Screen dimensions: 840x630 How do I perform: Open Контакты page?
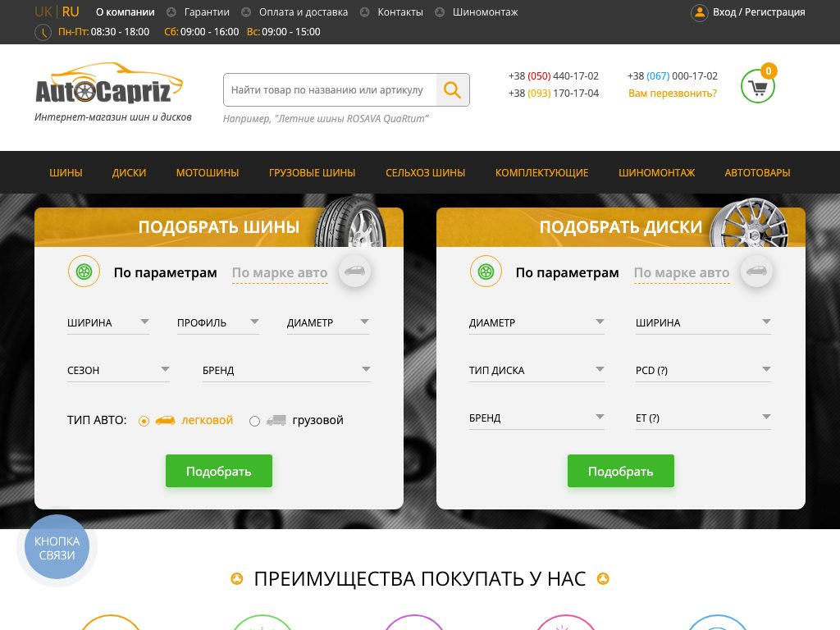[x=400, y=11]
